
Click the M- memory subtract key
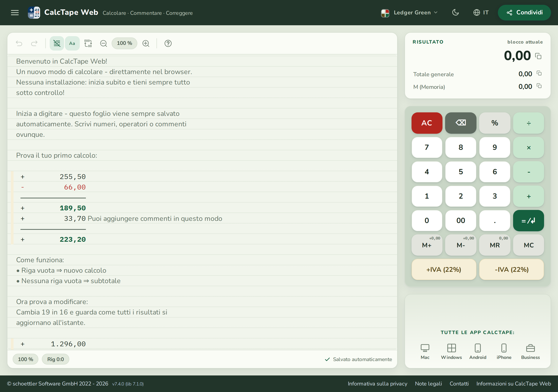coord(461,245)
